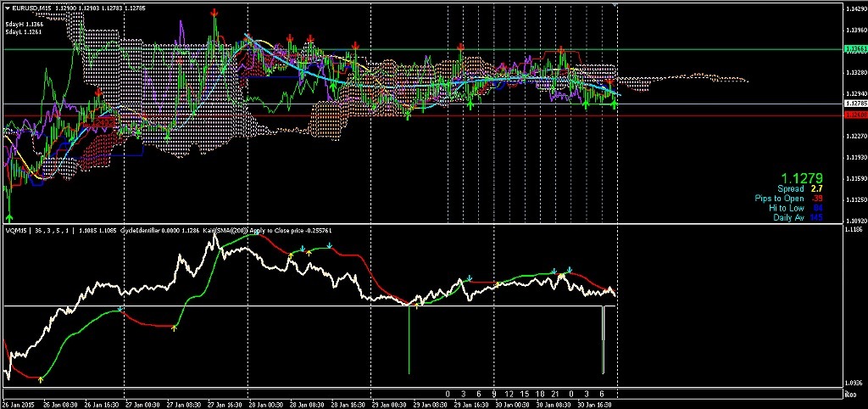Viewport: 868px width, 409px height.
Task: Click the VQM15 indicator title label
Action: click(14, 230)
